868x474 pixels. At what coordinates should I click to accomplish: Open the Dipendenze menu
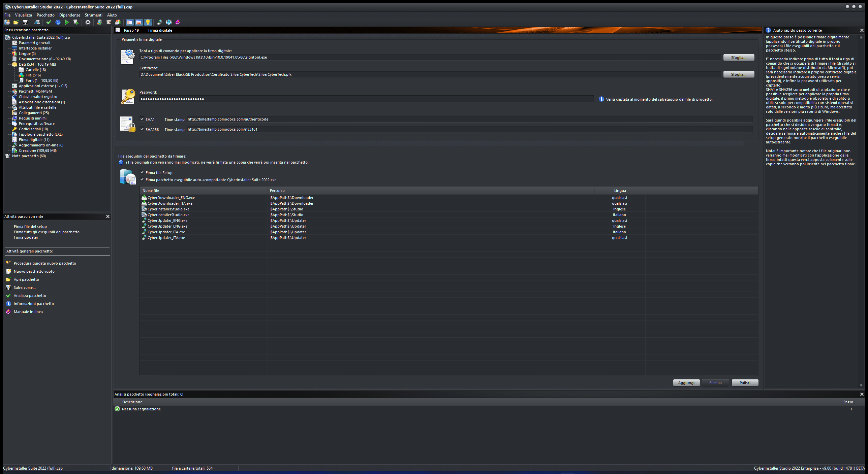(70, 15)
